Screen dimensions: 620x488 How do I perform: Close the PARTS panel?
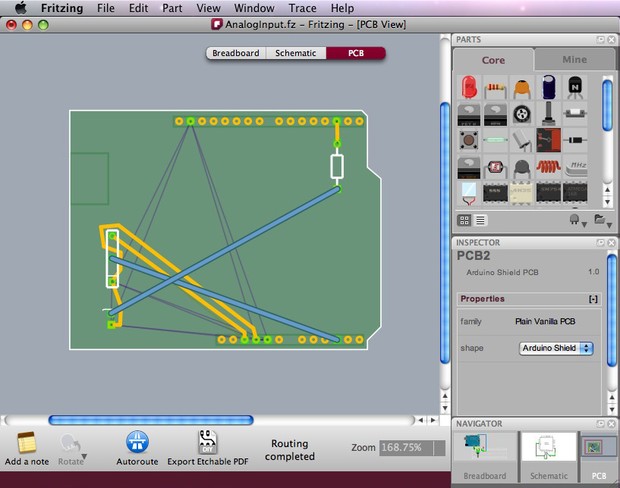pyautogui.click(x=611, y=40)
